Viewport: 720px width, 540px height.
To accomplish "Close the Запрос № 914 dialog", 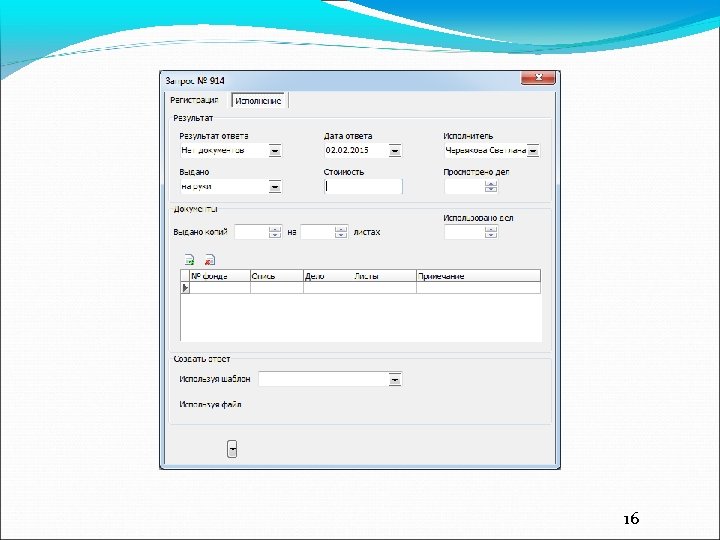I will pyautogui.click(x=538, y=78).
